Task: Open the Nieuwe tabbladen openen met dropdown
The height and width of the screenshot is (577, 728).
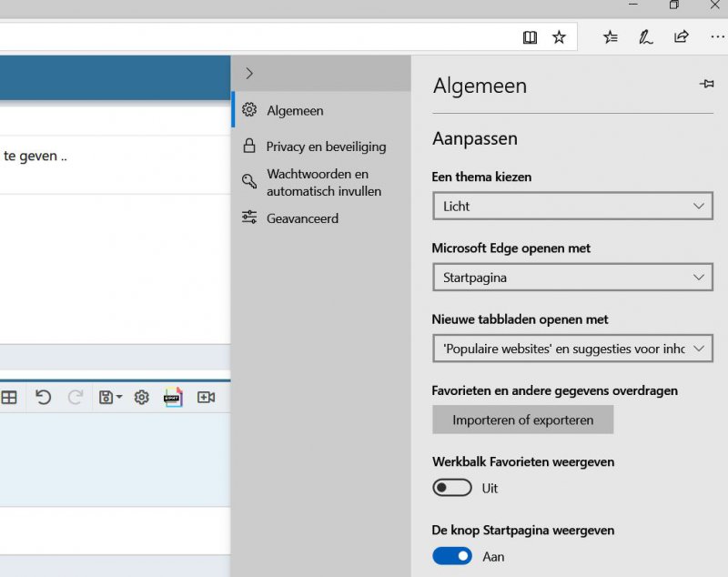Action: tap(572, 349)
